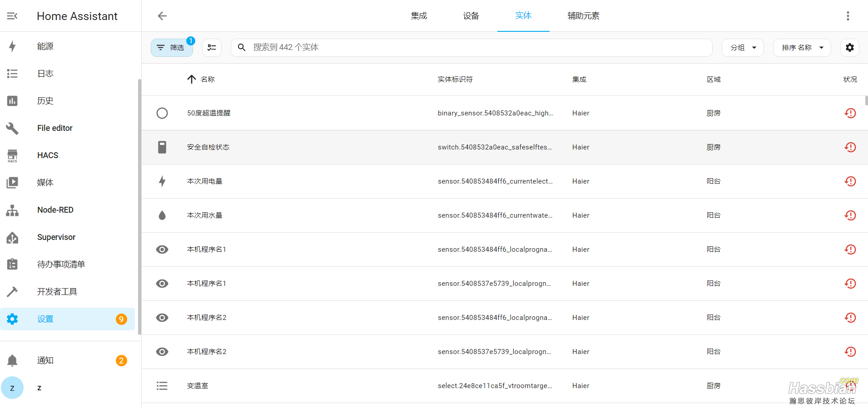Go to the 辅助元素 tab
This screenshot has width=868, height=409.
click(x=583, y=16)
